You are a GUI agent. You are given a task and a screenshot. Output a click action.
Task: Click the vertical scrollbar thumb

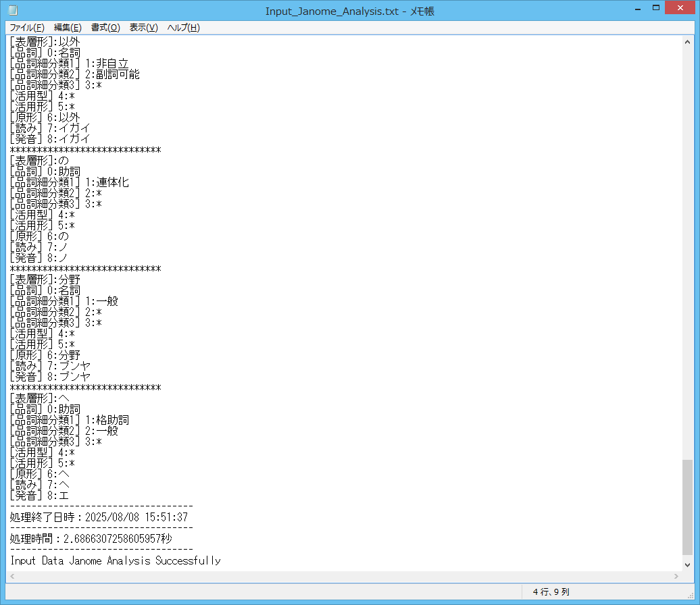687,506
